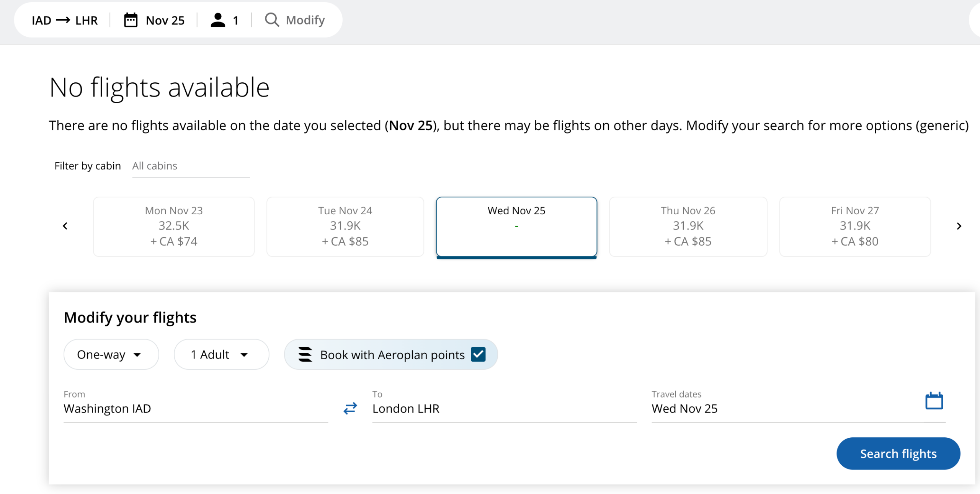Click the calendar icon in the top search bar
Screen dimensions: 980x494
(x=131, y=20)
